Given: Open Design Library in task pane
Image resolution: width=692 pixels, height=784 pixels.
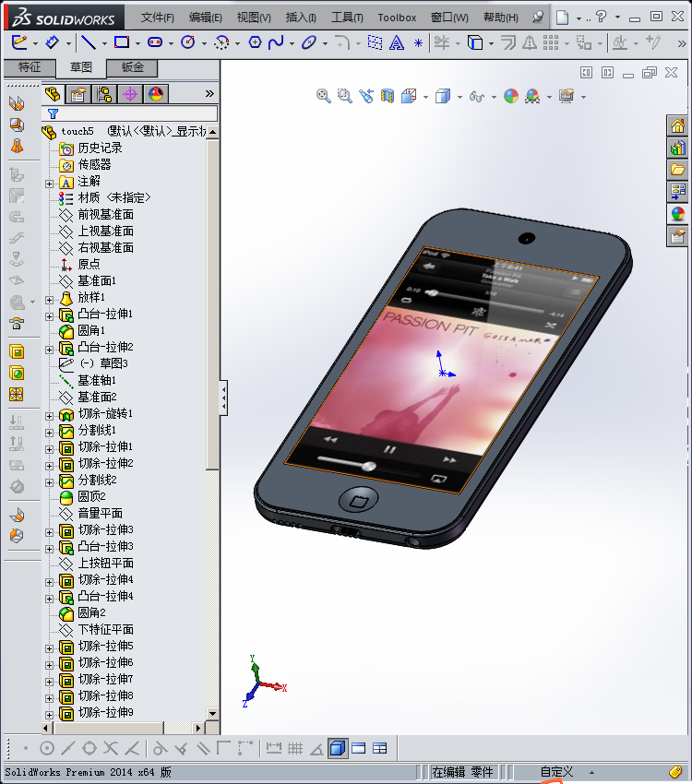Looking at the screenshot, I should 678,148.
